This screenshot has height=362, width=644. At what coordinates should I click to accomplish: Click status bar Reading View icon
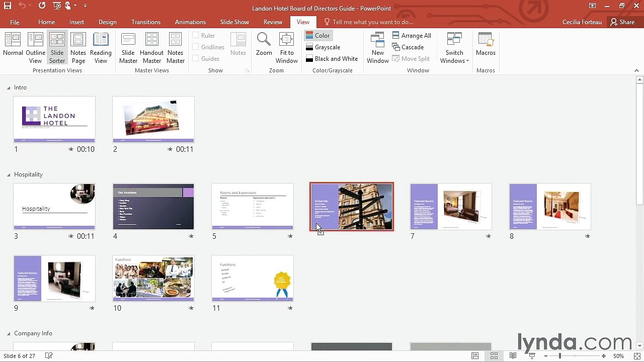(513, 356)
